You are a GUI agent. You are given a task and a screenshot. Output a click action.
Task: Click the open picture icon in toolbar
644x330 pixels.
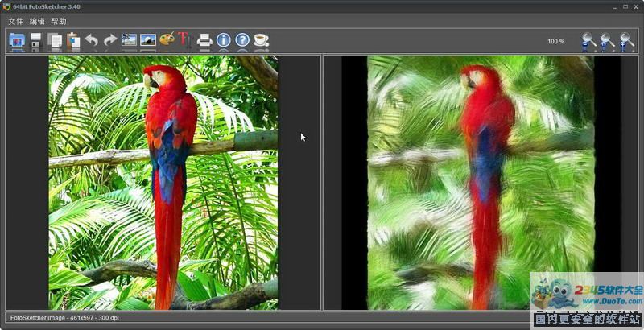pos(17,40)
